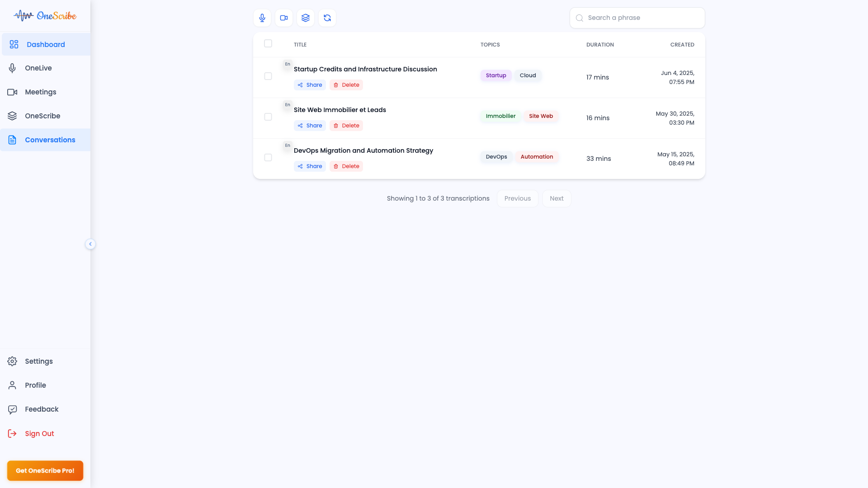Viewport: 868px width, 488px height.
Task: Click the microphone record icon in toolbar
Action: (262, 18)
